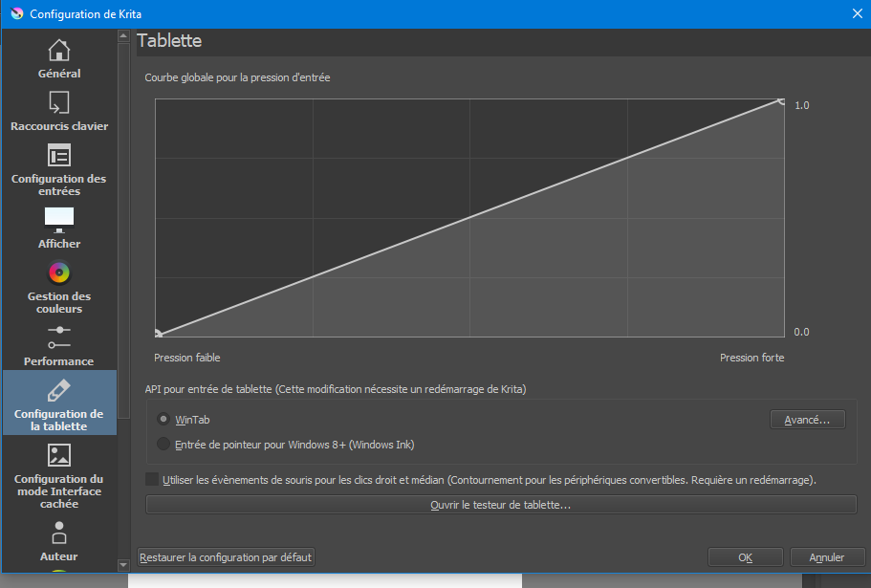Click the Tablette page heading
This screenshot has width=871, height=588.
click(169, 40)
